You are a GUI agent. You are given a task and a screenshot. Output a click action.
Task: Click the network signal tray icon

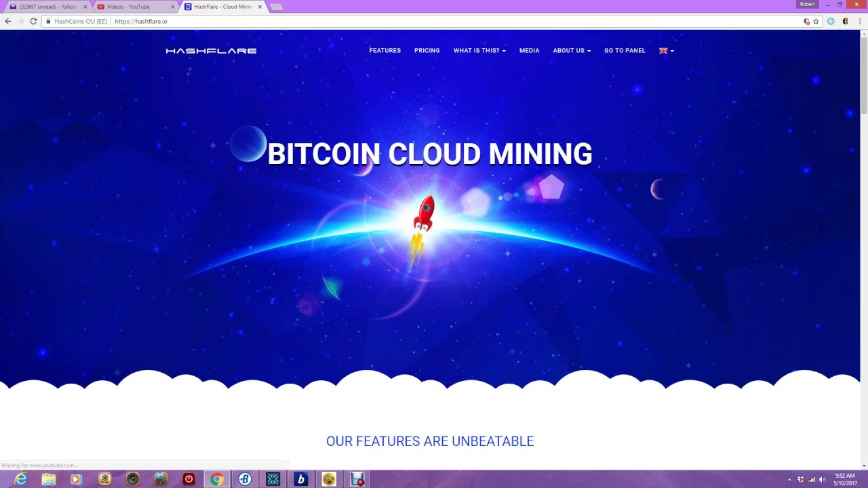[812, 479]
